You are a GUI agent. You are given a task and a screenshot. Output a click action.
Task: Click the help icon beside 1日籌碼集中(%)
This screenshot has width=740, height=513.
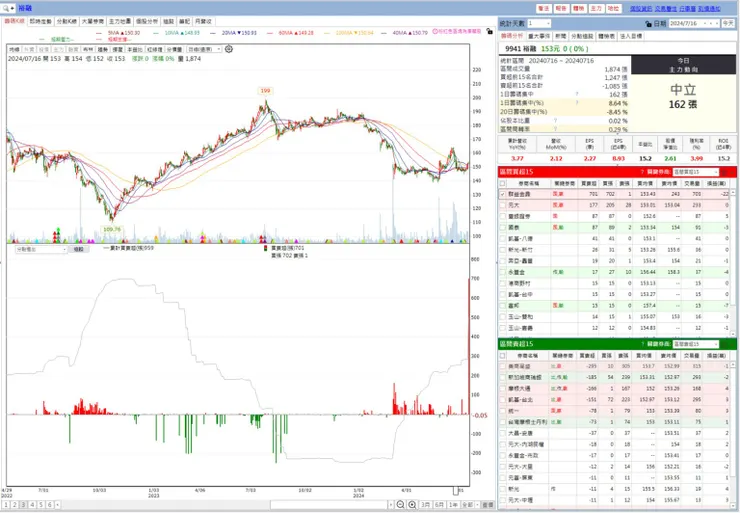coord(577,103)
